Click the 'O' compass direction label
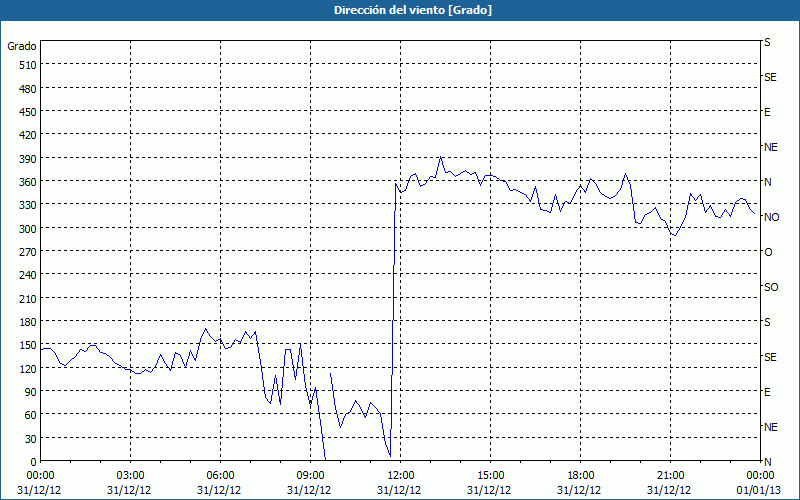This screenshot has width=800, height=500. (x=768, y=253)
